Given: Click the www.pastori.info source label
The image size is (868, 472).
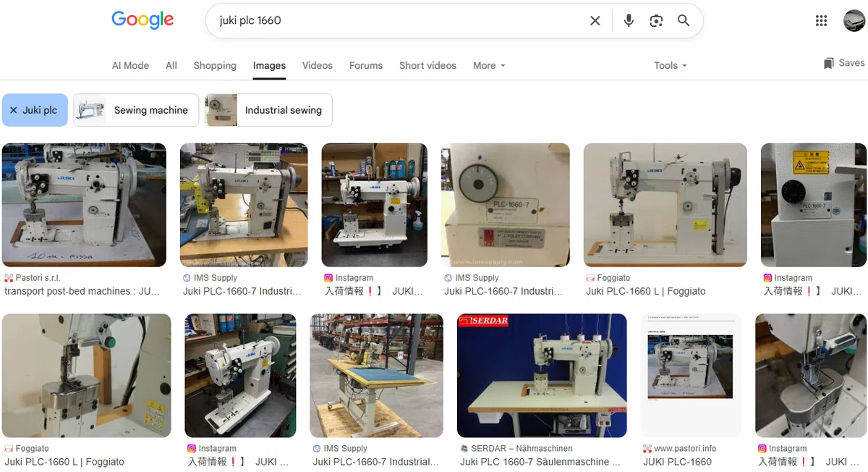Looking at the screenshot, I should point(685,449).
